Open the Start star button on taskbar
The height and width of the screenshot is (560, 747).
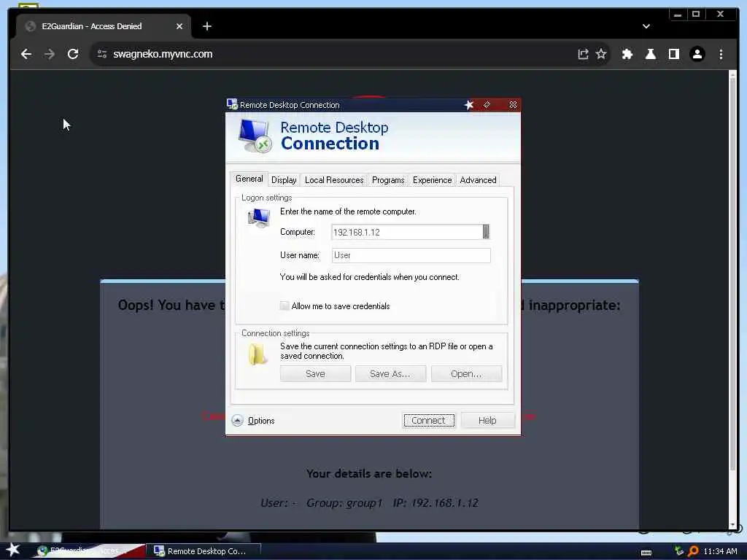point(13,550)
